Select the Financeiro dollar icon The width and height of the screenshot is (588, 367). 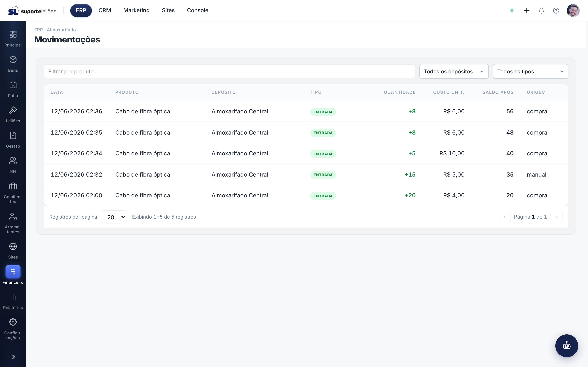pyautogui.click(x=13, y=272)
